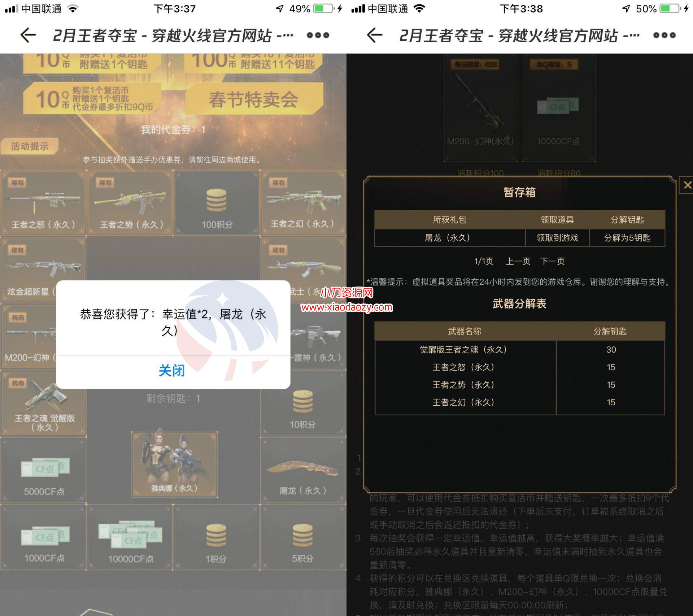Select 雅典娜（永久） character tile
Screen dimensions: 693x616
coord(174,464)
